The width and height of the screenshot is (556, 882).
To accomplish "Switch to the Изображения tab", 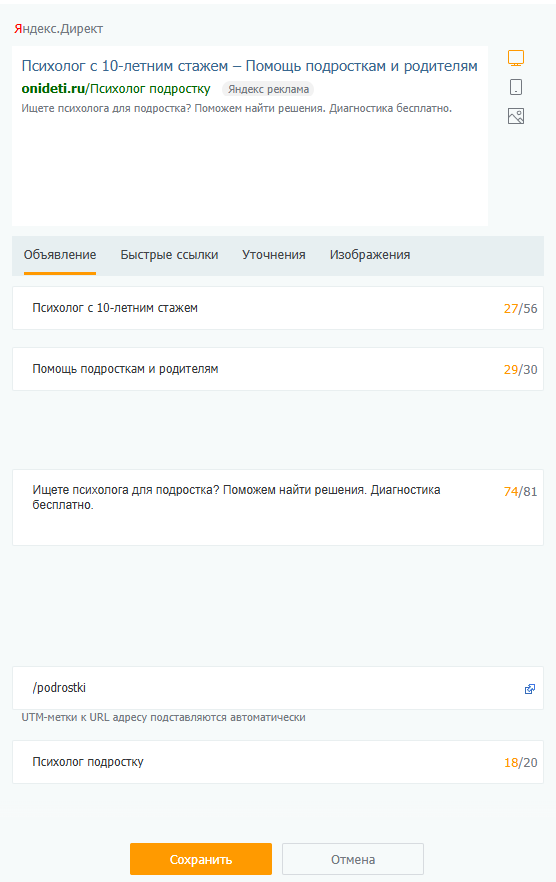I will click(x=370, y=255).
